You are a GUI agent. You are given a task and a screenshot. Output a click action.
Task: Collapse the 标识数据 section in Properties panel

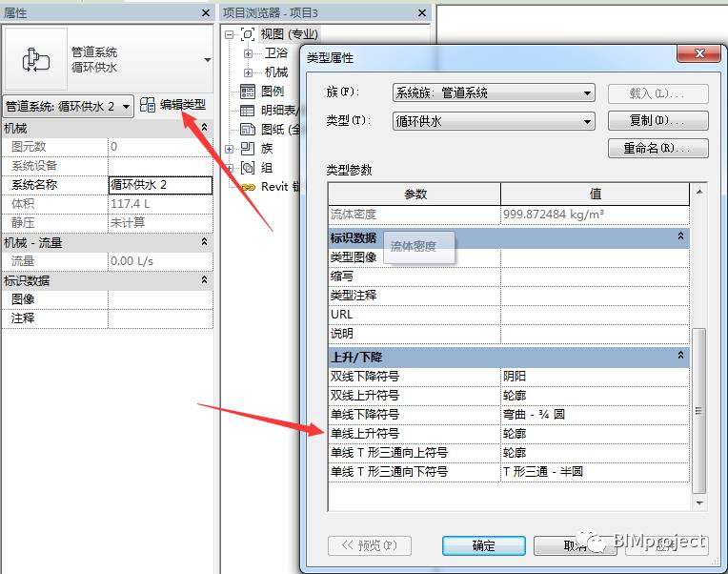[x=204, y=280]
